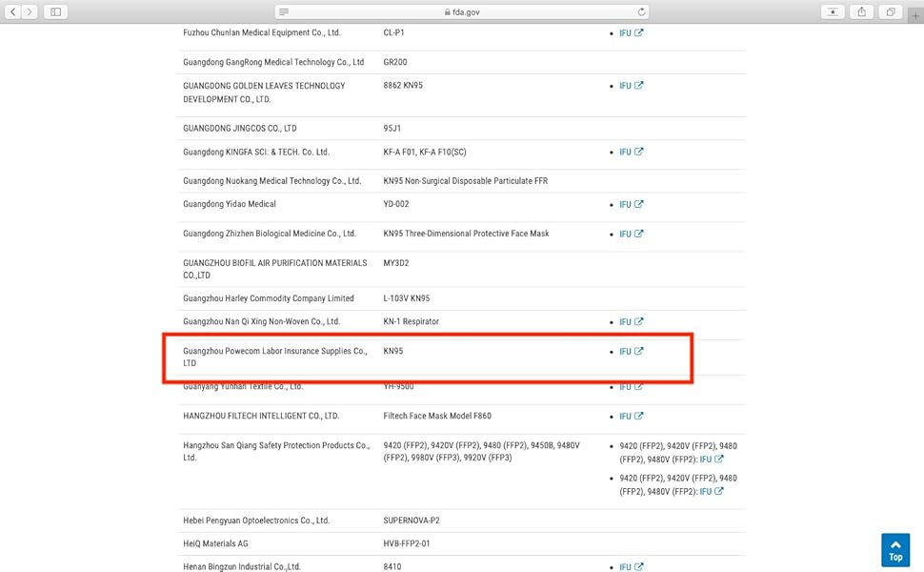
Task: Go back with Safari's back arrow
Action: tap(13, 11)
